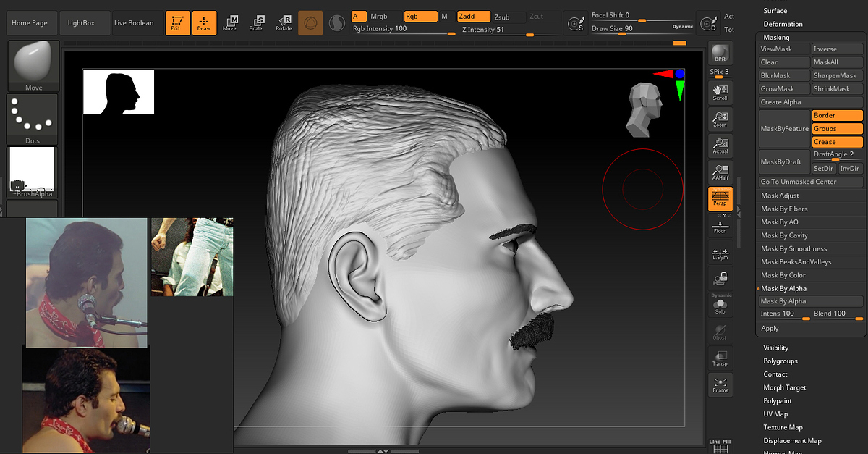The image size is (868, 454).
Task: Click the AAHalf icon
Action: [x=720, y=172]
